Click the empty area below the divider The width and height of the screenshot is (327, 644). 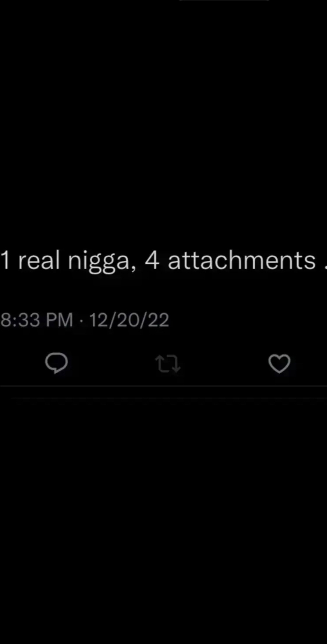[163, 515]
